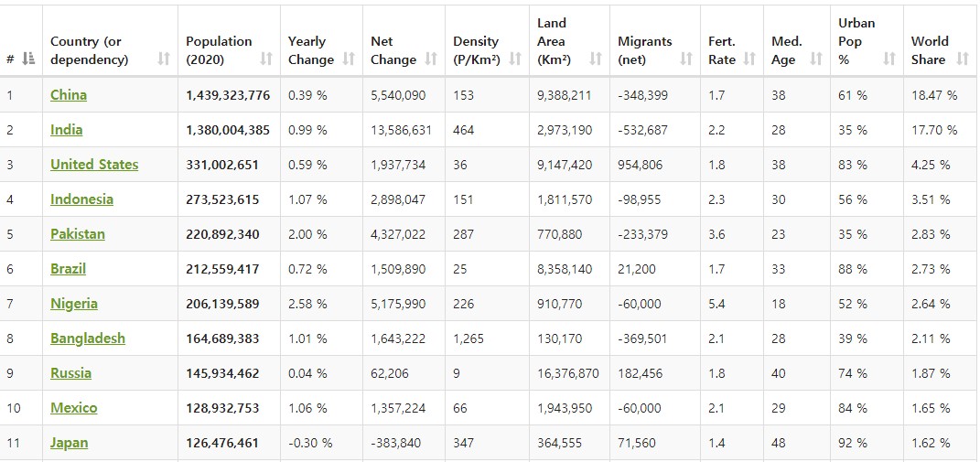Select China's population 1,439,323,776
Viewport: 980px width, 462px height.
228,96
